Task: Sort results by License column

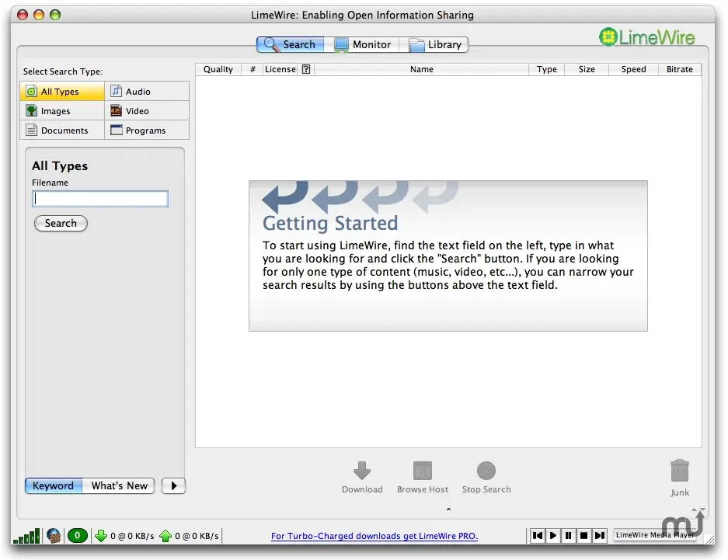Action: click(280, 69)
